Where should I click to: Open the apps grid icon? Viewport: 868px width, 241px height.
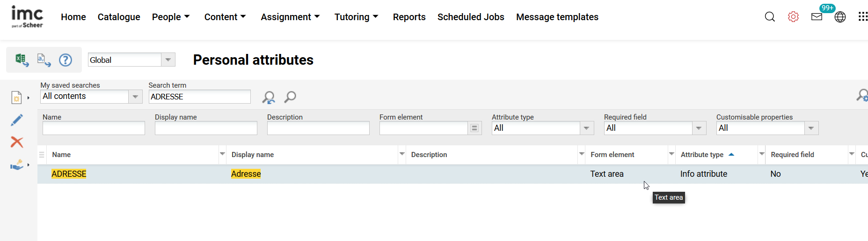click(863, 17)
